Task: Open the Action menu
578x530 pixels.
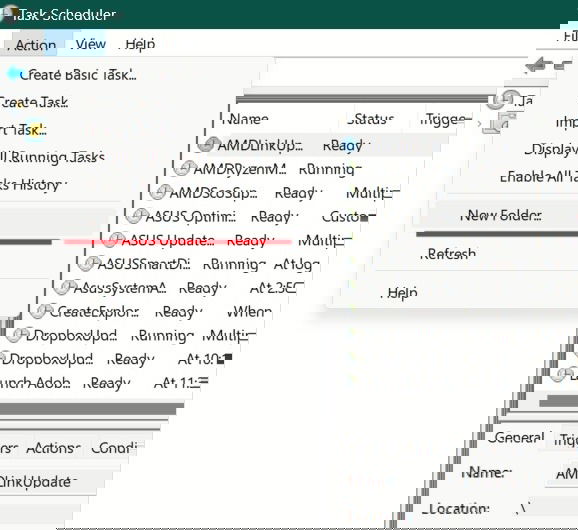Action: pyautogui.click(x=35, y=46)
